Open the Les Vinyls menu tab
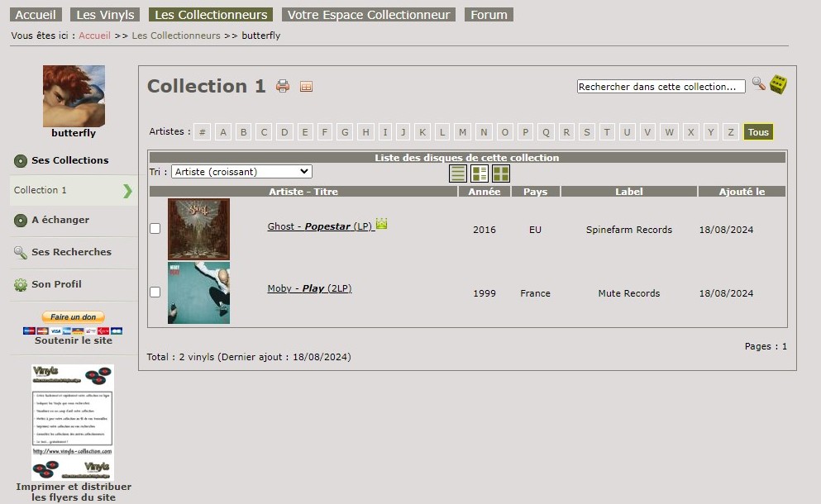Viewport: 821px width, 504px height. coord(105,15)
